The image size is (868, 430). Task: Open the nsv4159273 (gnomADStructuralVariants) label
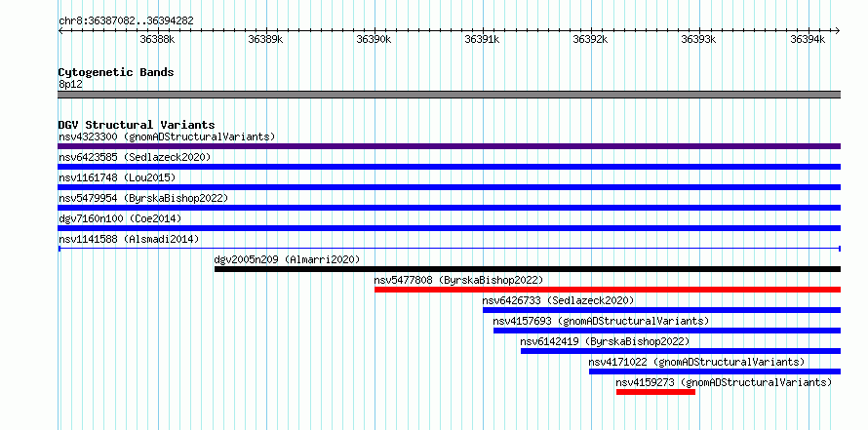pyautogui.click(x=724, y=382)
